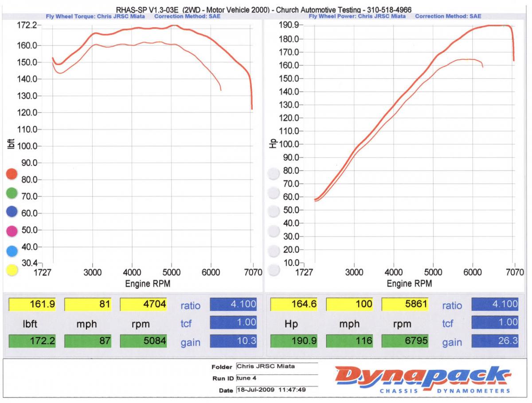This screenshot has height=403, width=532.
Task: Click the green run color circle
Action: pos(12,193)
